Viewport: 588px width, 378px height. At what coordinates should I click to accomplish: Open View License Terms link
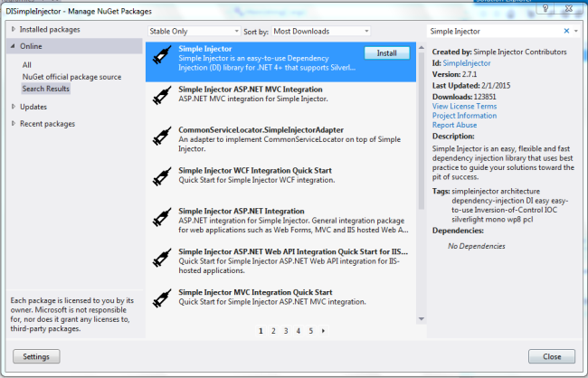pyautogui.click(x=464, y=106)
